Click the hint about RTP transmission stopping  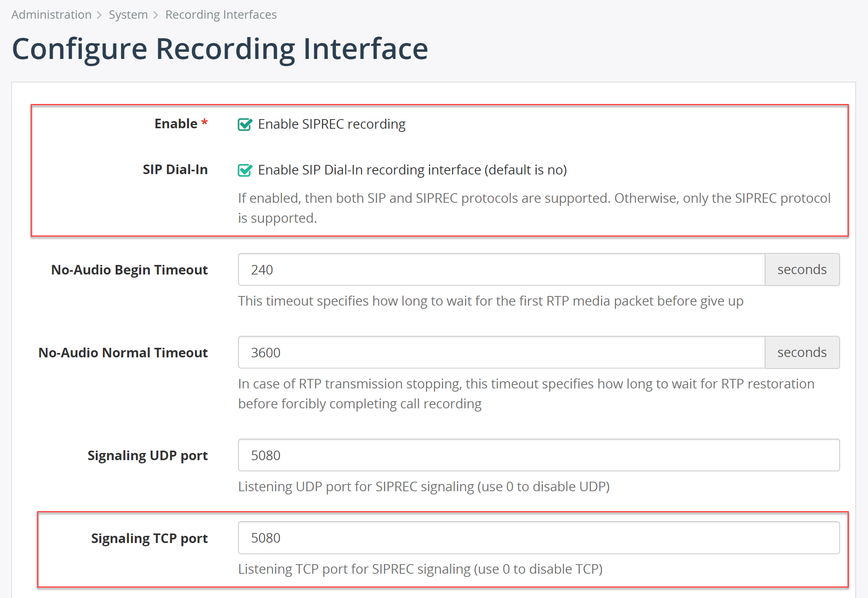pyautogui.click(x=526, y=394)
